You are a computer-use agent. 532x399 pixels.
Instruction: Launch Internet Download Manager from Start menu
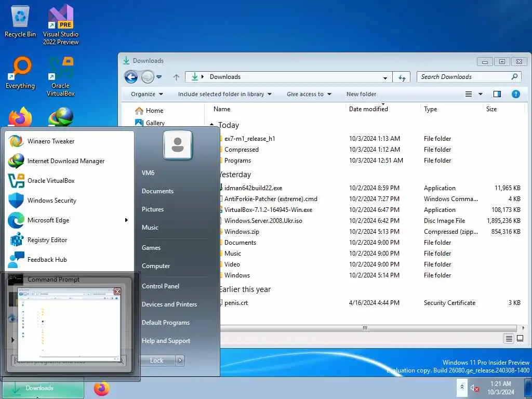click(70, 161)
